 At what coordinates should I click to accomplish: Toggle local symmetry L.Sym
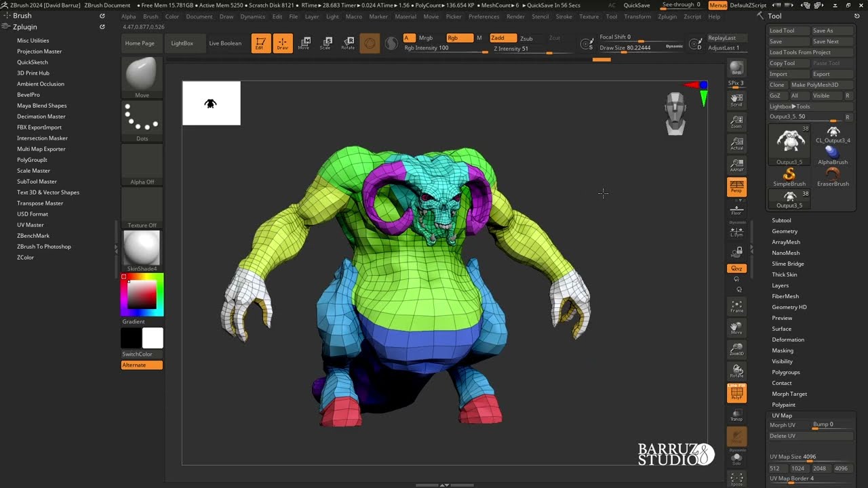(736, 231)
